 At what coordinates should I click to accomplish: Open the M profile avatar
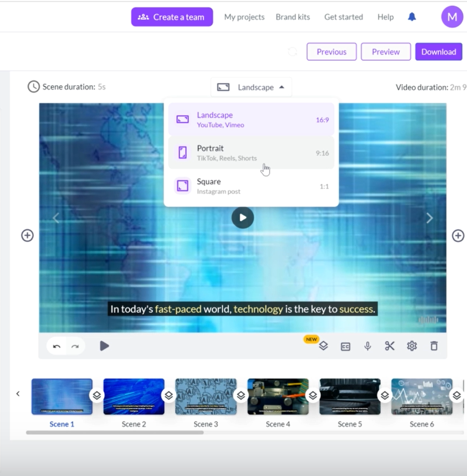click(452, 17)
